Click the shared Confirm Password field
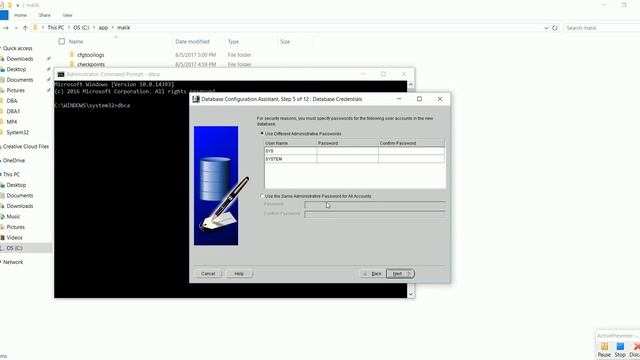The width and height of the screenshot is (640, 360). click(x=375, y=214)
